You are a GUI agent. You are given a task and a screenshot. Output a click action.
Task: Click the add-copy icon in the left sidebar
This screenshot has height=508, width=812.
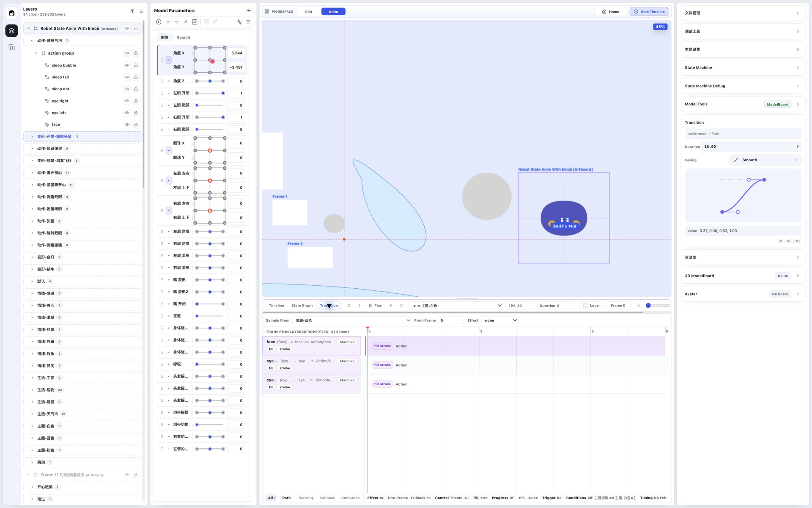[11, 47]
